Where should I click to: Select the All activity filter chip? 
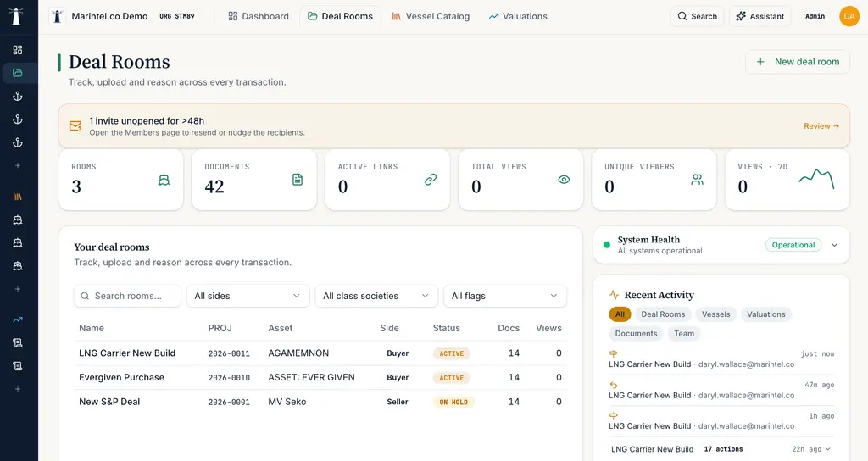point(620,314)
